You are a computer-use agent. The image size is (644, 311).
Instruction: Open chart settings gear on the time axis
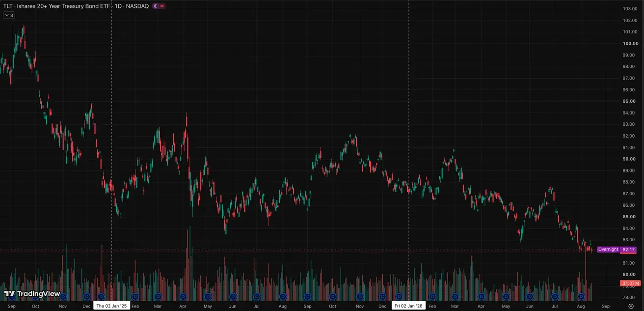(x=631, y=306)
